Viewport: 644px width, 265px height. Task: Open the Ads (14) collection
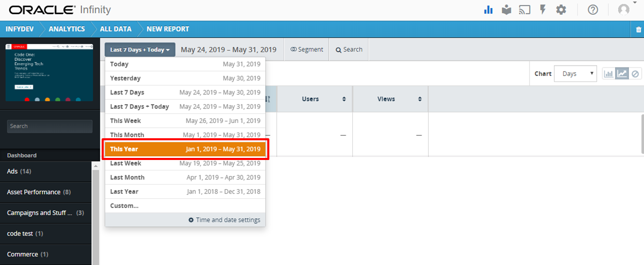click(x=46, y=171)
